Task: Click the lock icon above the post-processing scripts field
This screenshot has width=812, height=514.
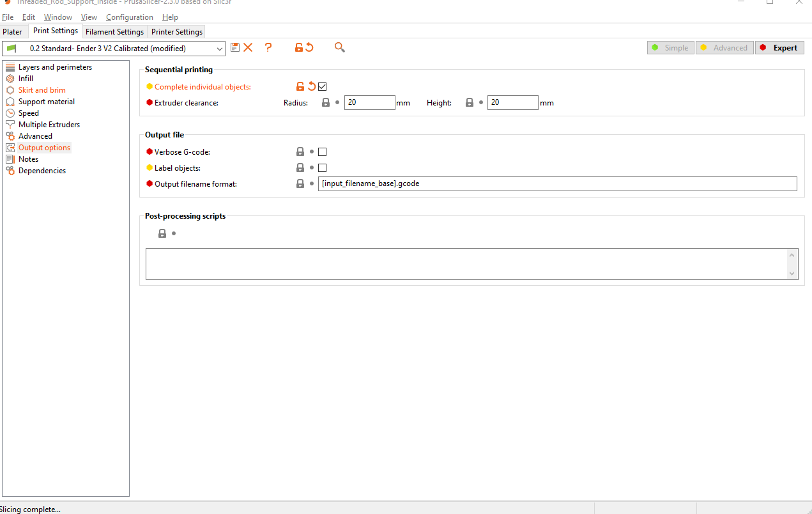Action: (162, 233)
